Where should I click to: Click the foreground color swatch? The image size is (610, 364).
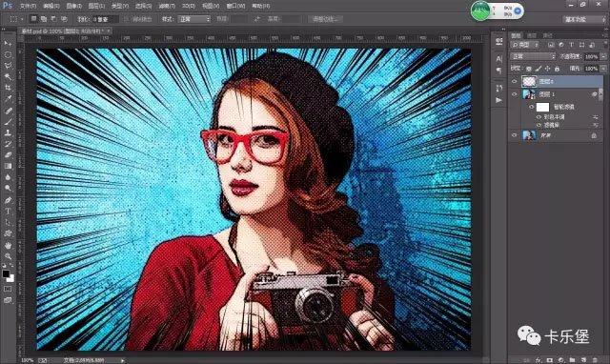(x=6, y=273)
